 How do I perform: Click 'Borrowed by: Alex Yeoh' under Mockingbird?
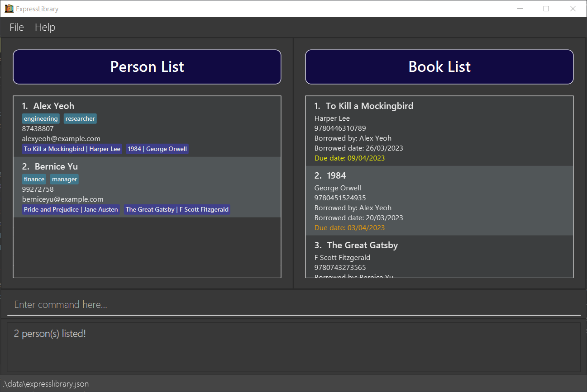click(x=353, y=138)
